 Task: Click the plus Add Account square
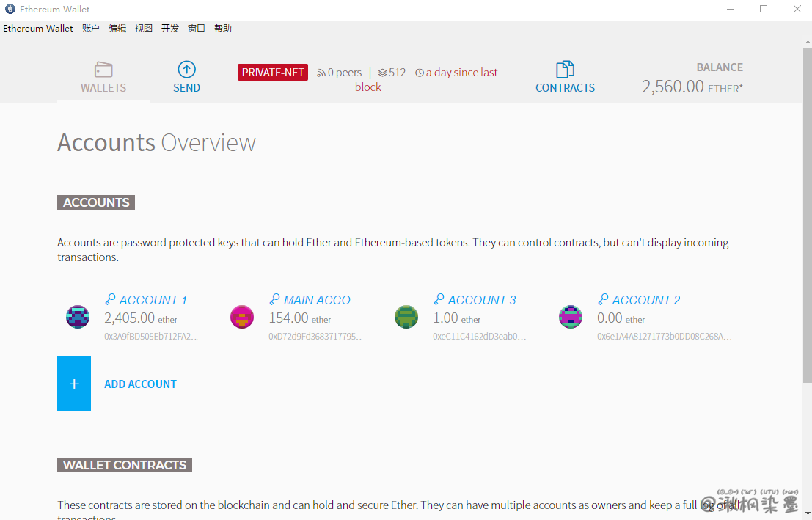(74, 384)
